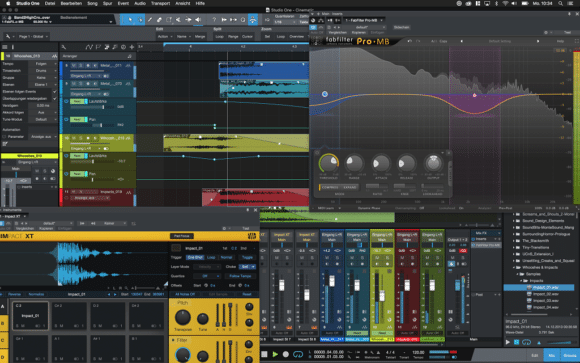This screenshot has height=363, width=580.
Task: Select Impact_02.wav in the browser
Action: click(x=546, y=294)
